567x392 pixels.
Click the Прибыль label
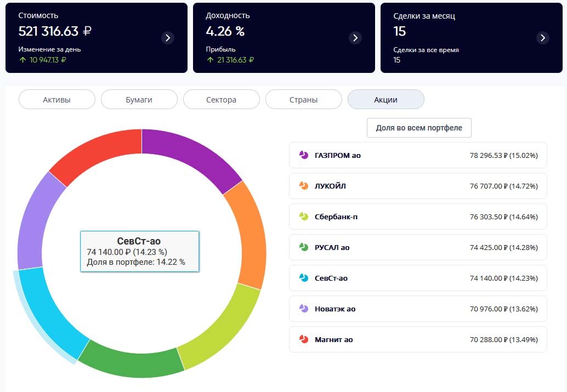pos(220,49)
